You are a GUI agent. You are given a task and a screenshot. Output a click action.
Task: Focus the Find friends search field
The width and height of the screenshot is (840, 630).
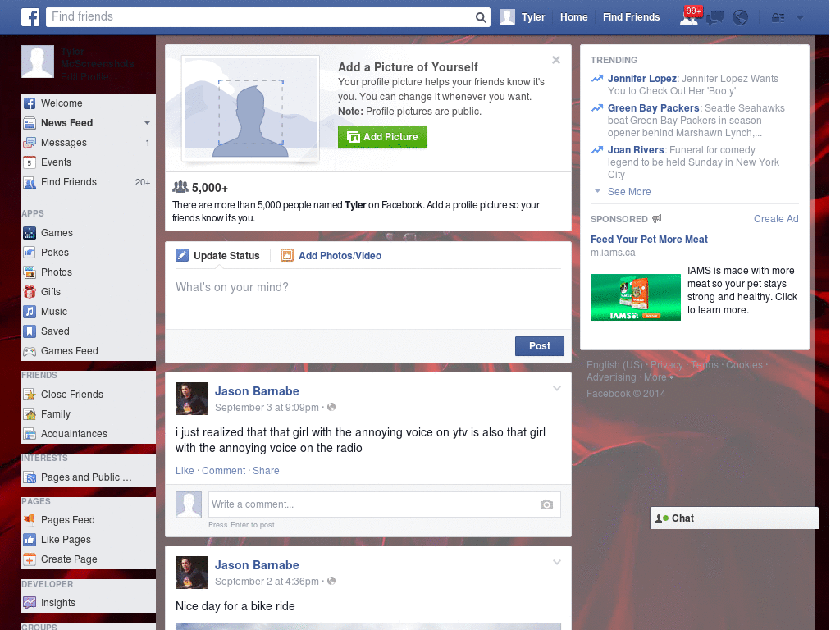point(260,17)
